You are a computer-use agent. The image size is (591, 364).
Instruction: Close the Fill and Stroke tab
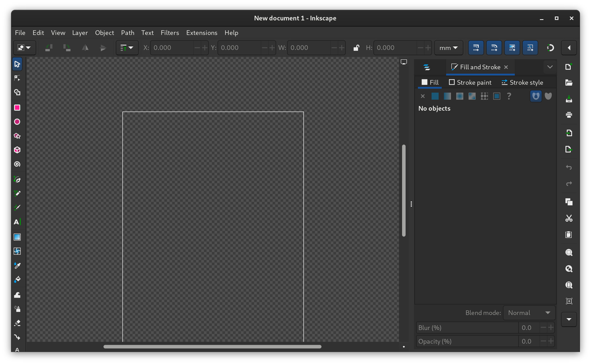click(506, 67)
